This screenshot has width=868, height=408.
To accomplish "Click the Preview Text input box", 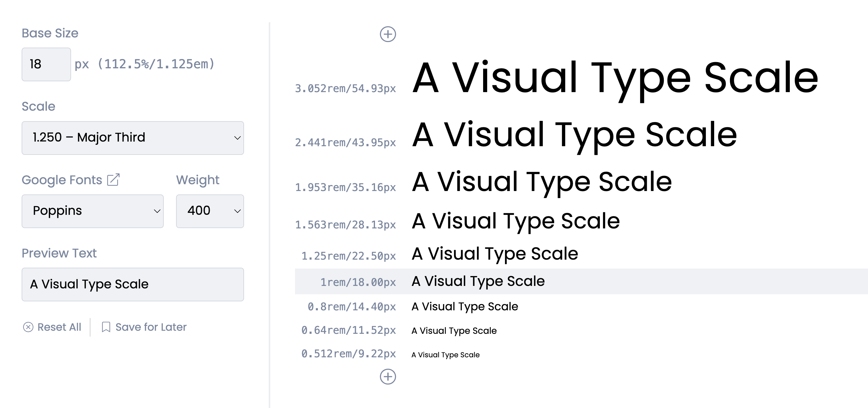I will click(133, 284).
